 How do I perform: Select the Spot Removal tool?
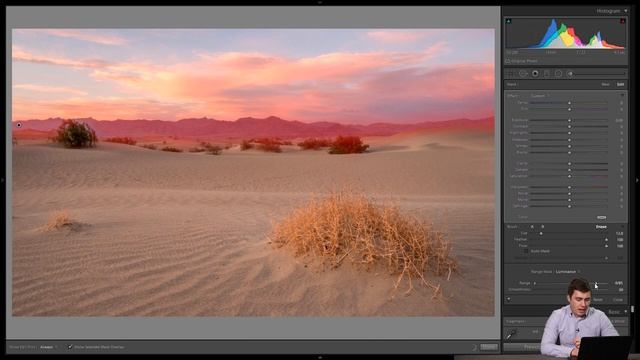pos(523,74)
